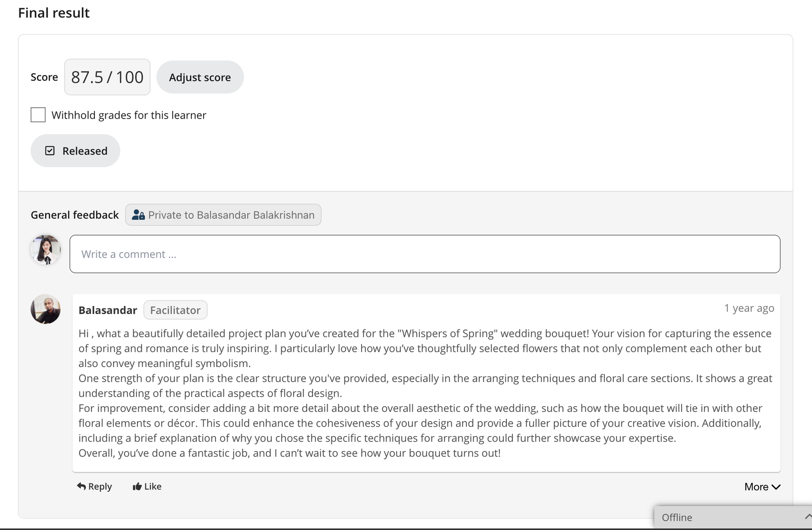The width and height of the screenshot is (812, 530).
Task: Click the thumbs-up Like icon
Action: click(137, 487)
